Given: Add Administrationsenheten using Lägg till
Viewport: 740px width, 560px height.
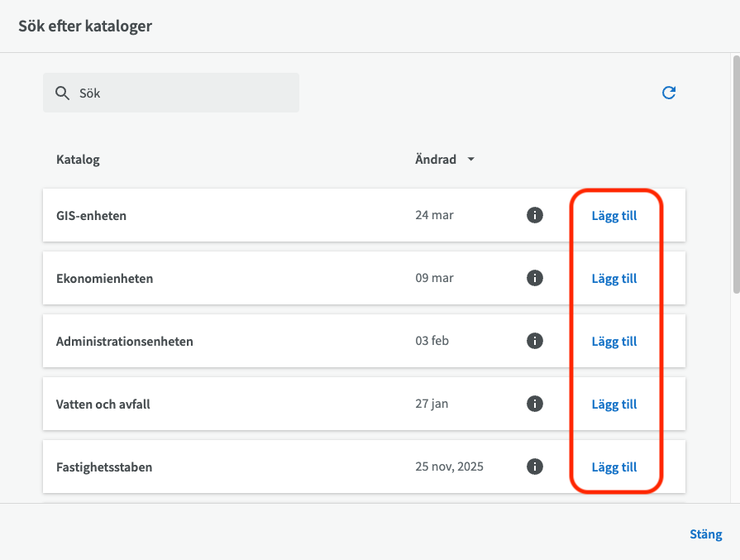Looking at the screenshot, I should [613, 341].
